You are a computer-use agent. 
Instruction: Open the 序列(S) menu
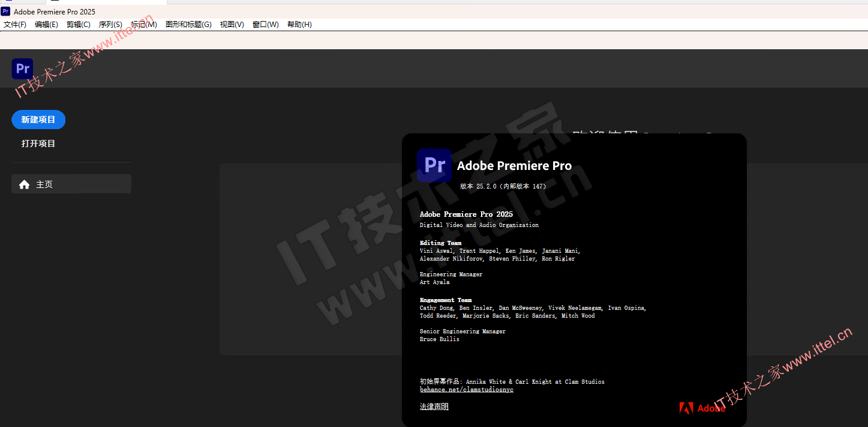click(x=110, y=25)
